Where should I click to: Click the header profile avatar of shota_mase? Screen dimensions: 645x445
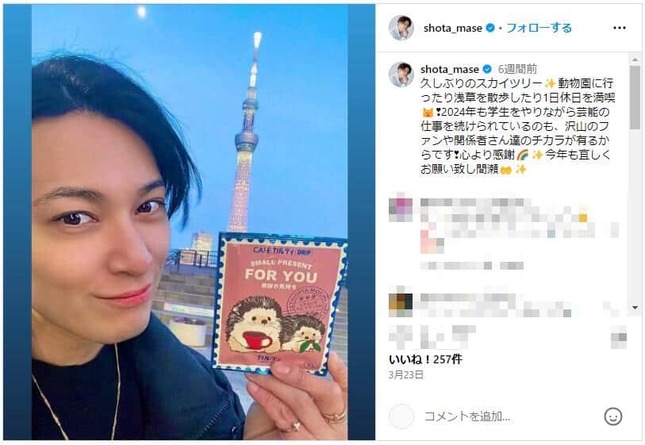(401, 28)
